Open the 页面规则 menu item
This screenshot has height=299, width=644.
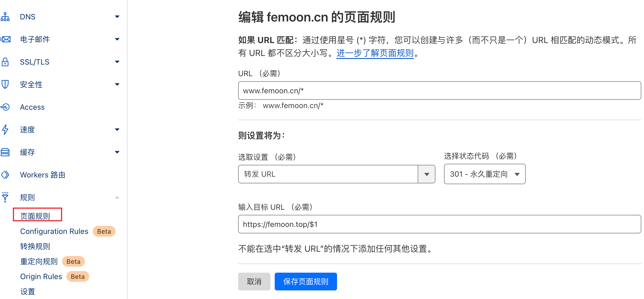point(35,216)
